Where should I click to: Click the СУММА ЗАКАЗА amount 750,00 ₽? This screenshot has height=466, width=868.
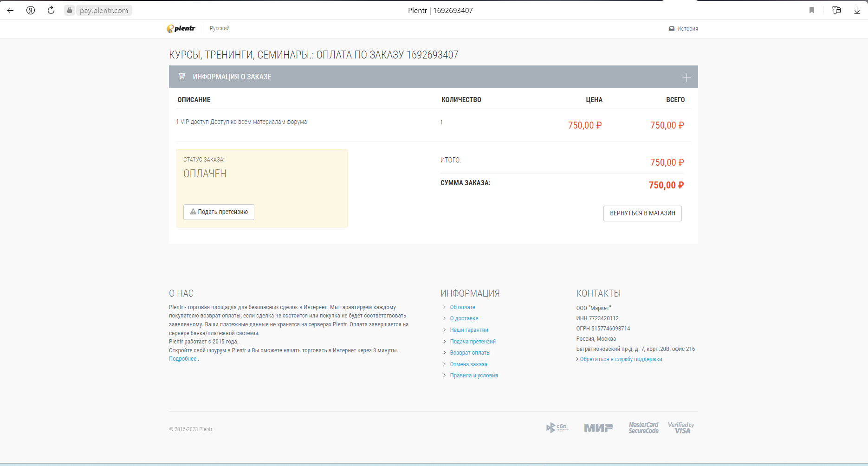point(666,185)
